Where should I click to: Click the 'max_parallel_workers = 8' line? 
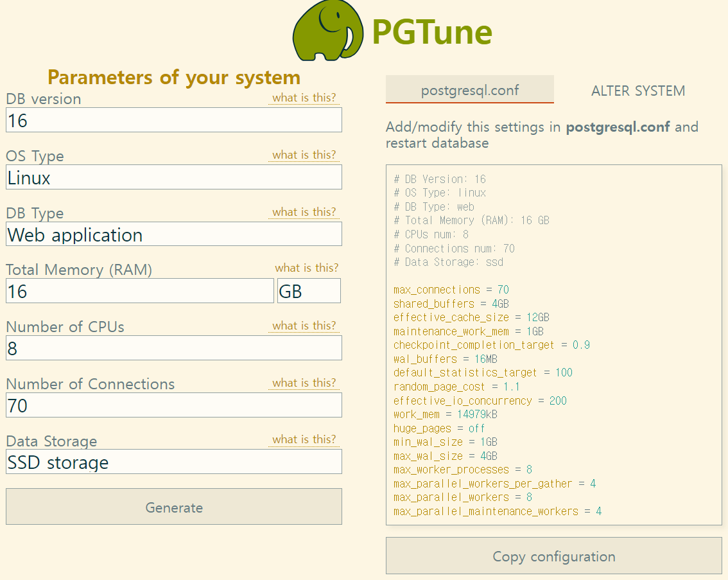coord(463,497)
